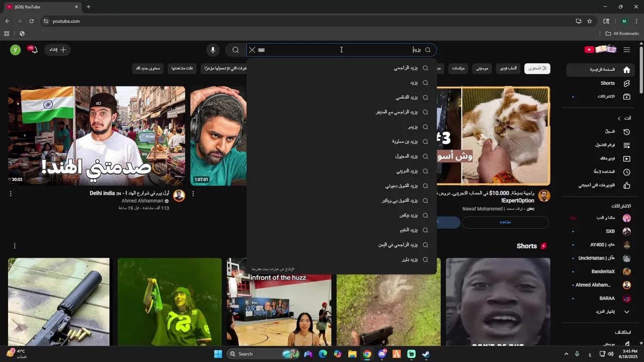Open the green 'y' account avatar
644x362 pixels.
16,49
